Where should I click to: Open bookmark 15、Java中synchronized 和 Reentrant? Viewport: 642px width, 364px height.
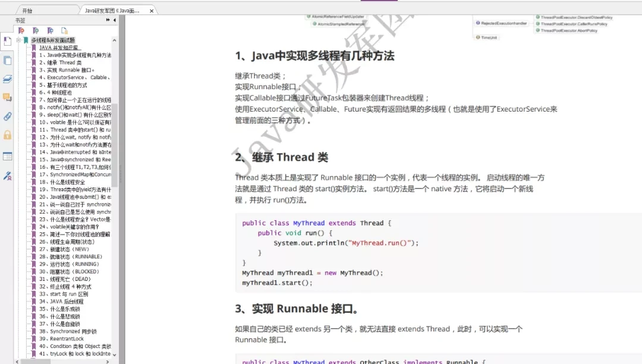(x=75, y=160)
